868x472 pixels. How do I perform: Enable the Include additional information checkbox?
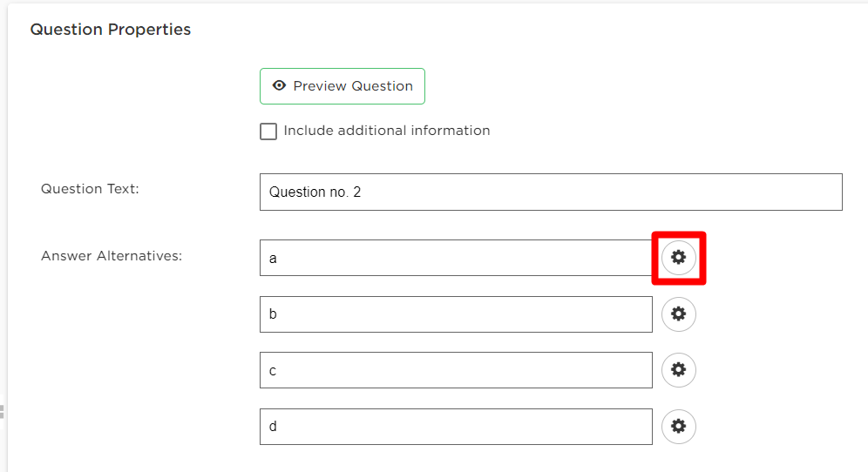(268, 131)
